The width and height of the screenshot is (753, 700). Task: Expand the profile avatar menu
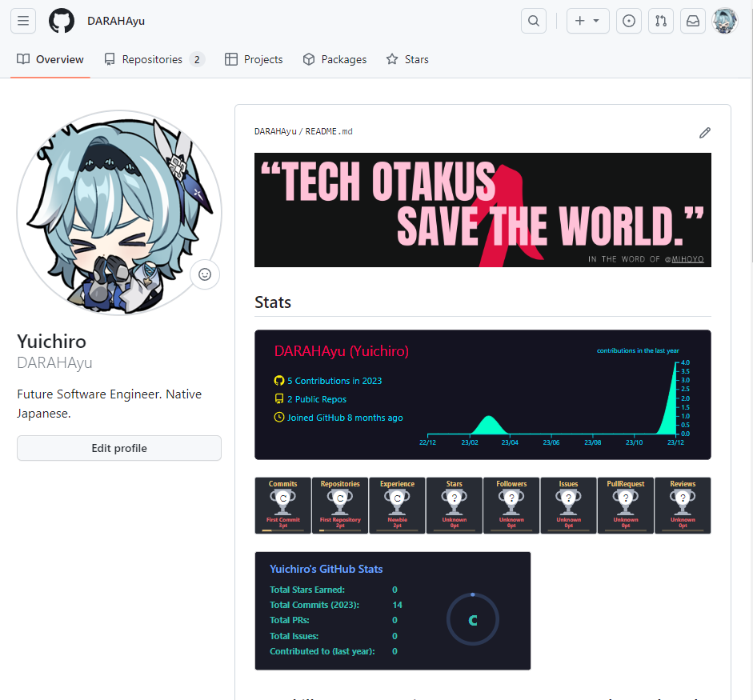tap(725, 21)
